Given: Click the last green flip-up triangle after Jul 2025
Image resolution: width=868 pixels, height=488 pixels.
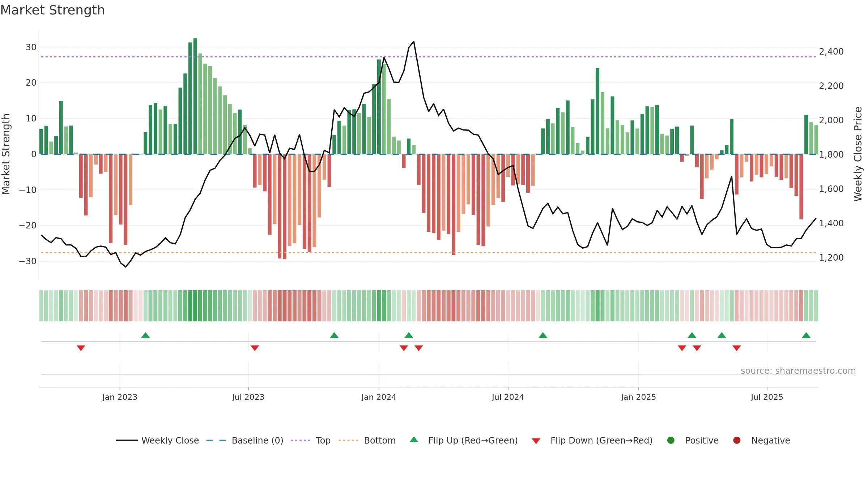Looking at the screenshot, I should pyautogui.click(x=806, y=335).
